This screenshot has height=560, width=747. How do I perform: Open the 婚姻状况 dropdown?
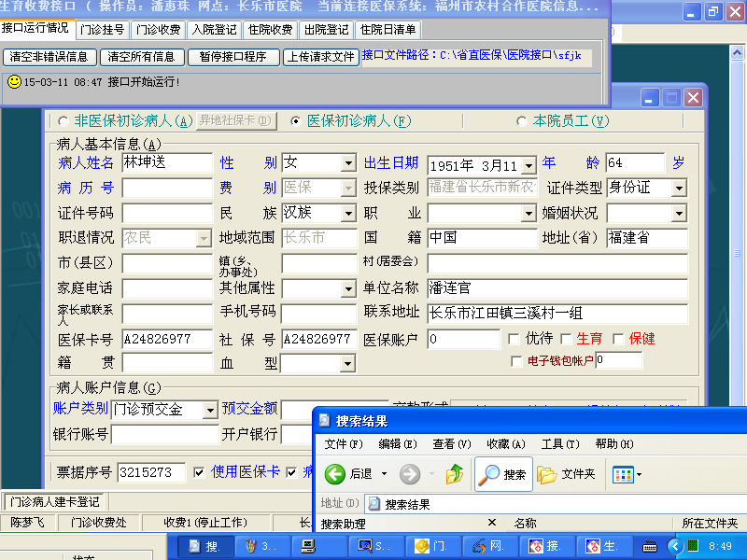(680, 213)
